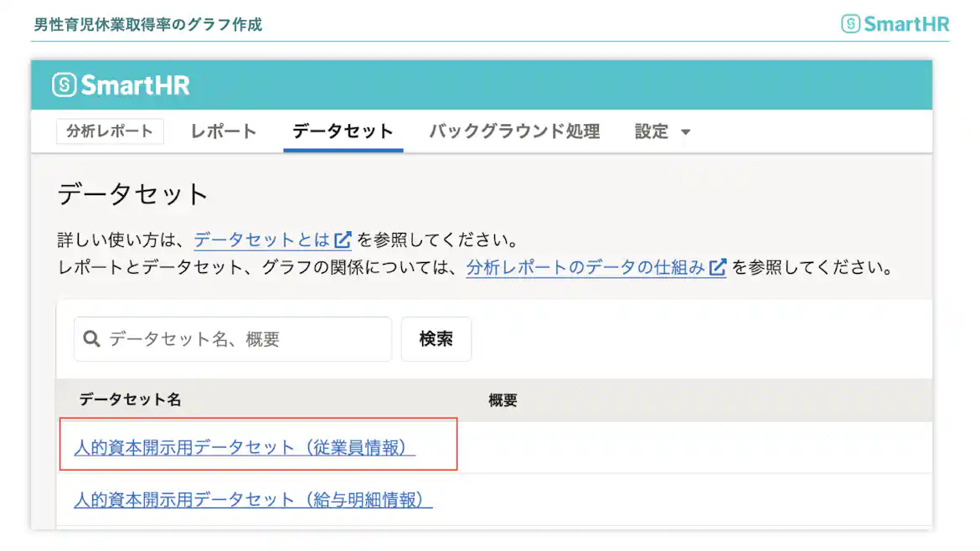Click the external link icon beside データセットとは
980x551 pixels.
click(x=343, y=239)
